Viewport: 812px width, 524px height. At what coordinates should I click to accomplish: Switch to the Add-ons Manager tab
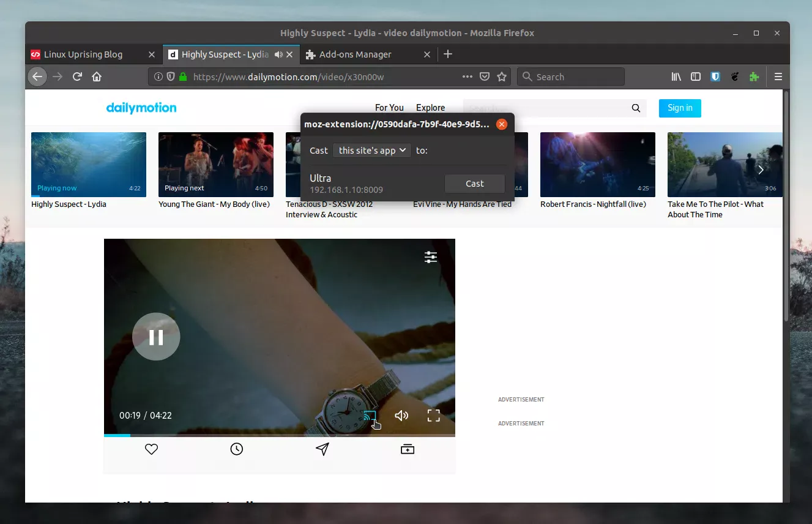[355, 54]
